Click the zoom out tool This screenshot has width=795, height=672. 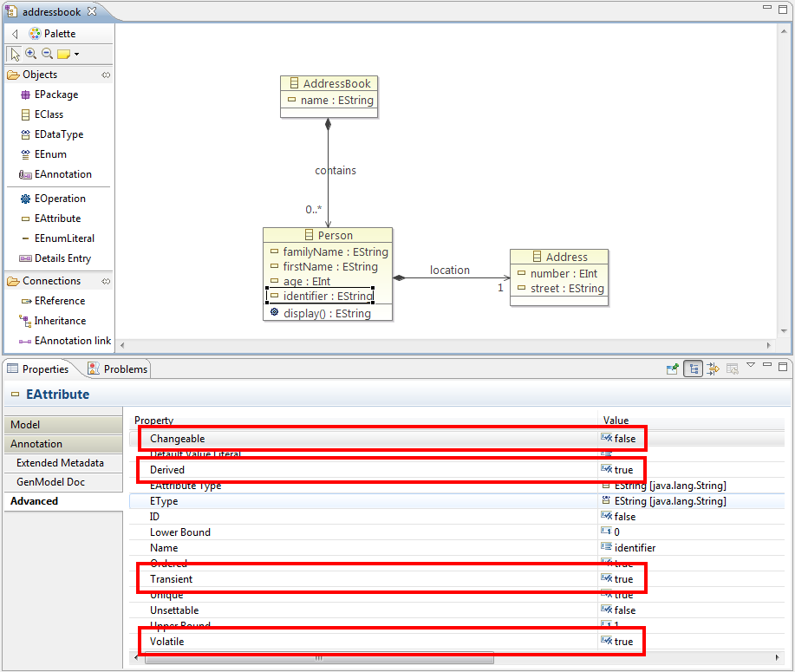[47, 54]
